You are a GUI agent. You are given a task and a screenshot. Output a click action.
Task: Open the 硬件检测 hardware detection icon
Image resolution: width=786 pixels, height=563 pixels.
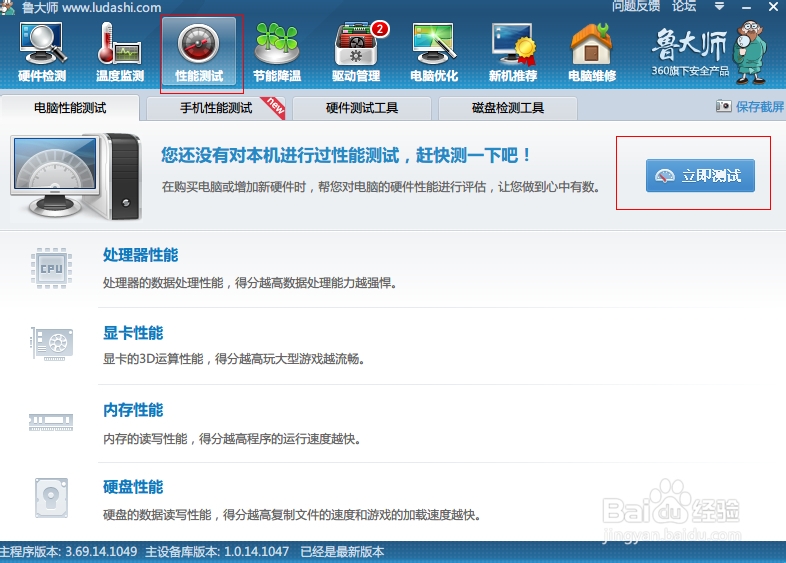[42, 53]
